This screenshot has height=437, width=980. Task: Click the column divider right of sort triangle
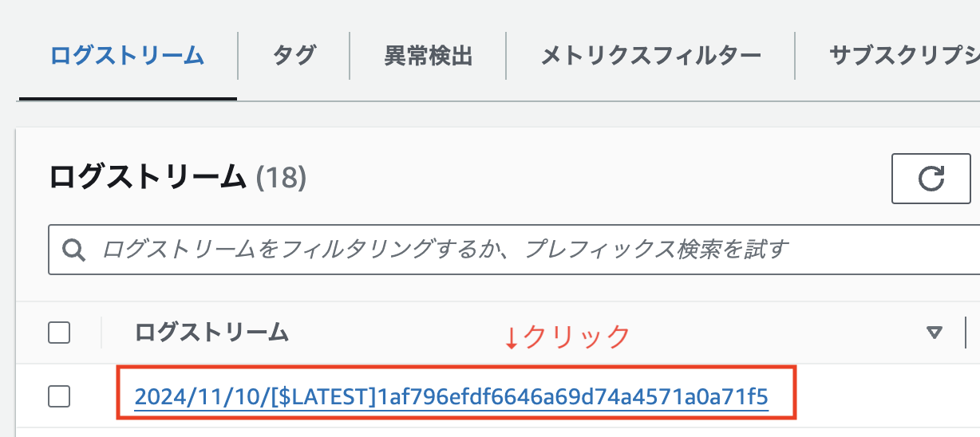(966, 333)
